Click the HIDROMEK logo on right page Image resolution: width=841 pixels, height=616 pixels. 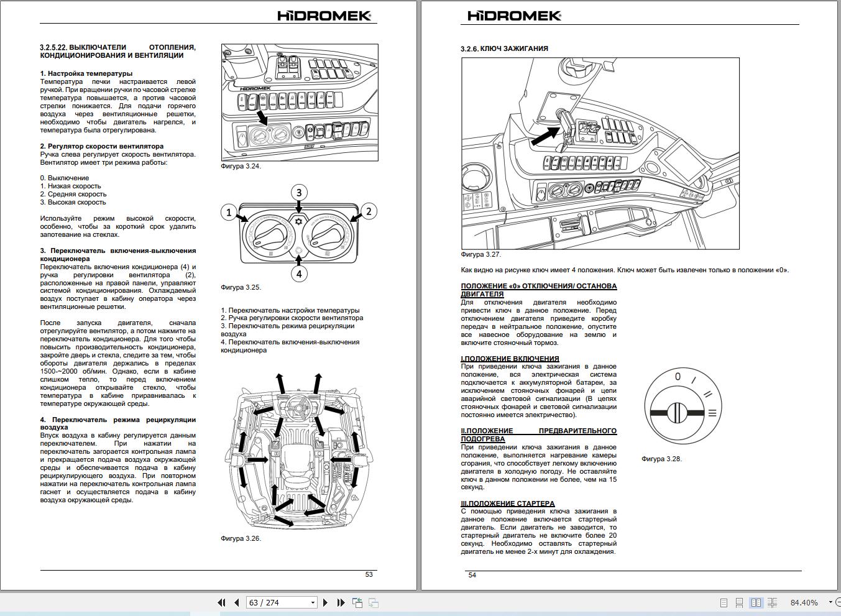[514, 16]
